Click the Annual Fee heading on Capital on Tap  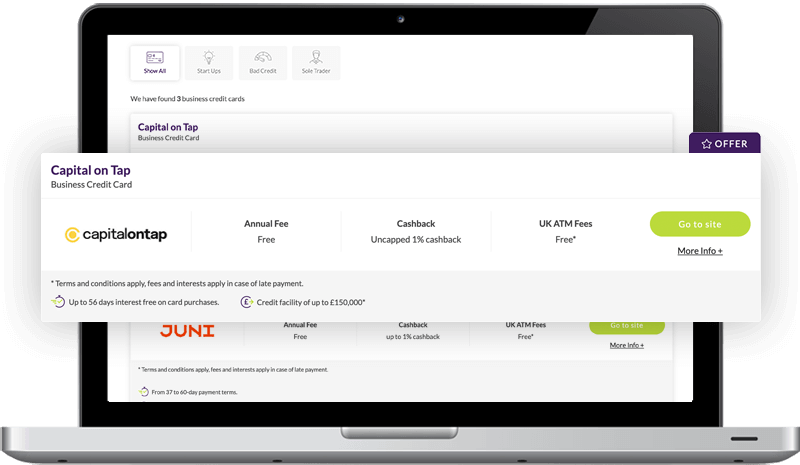pyautogui.click(x=266, y=224)
